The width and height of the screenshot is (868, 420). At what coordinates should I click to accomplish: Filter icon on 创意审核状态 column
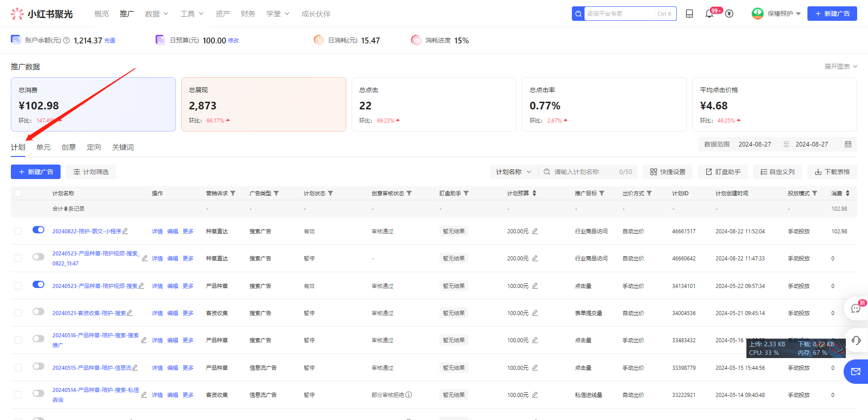409,193
